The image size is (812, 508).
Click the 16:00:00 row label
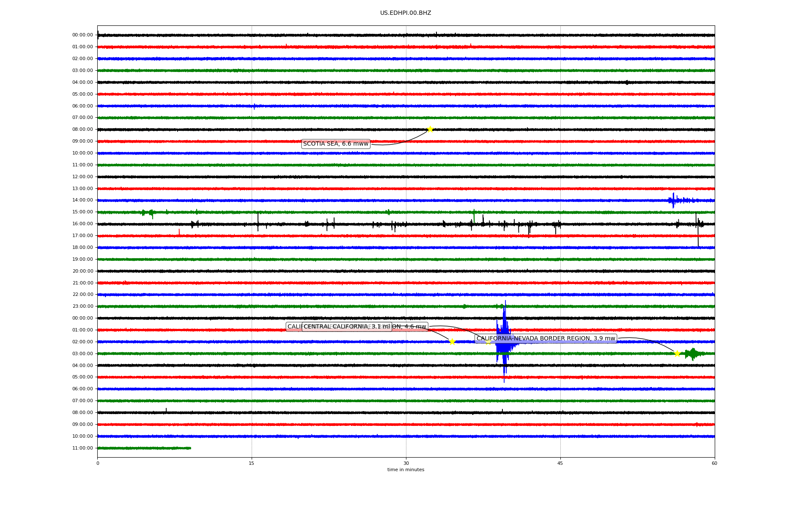pos(82,224)
